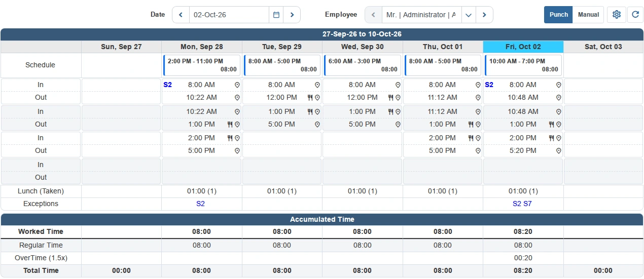Viewport: 644px width, 279px height.
Task: Click lunch icon on Thursday 2:00 PM punch
Action: point(471,138)
